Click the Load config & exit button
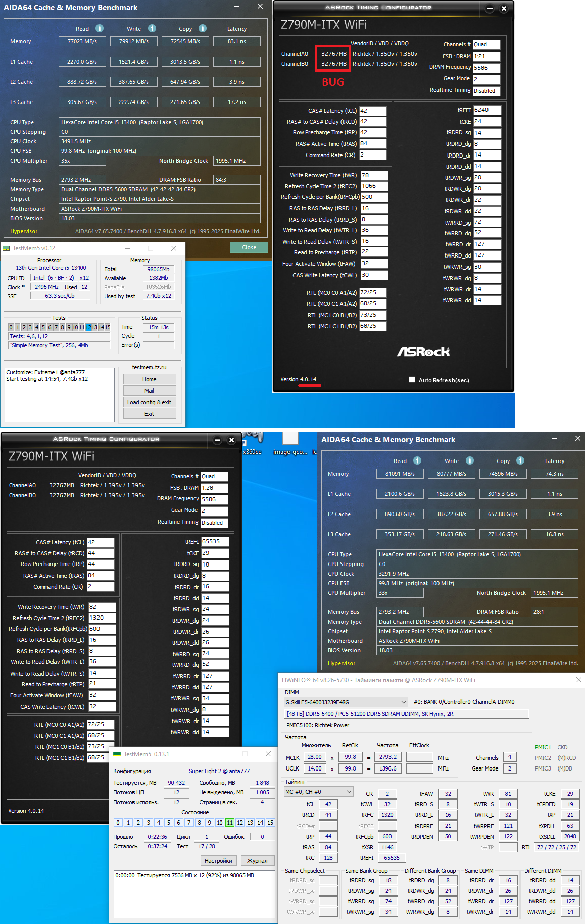This screenshot has width=585, height=924. pyautogui.click(x=150, y=402)
